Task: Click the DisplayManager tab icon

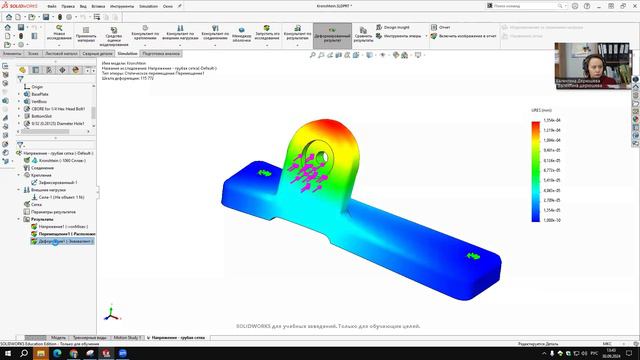Action: tap(76, 70)
